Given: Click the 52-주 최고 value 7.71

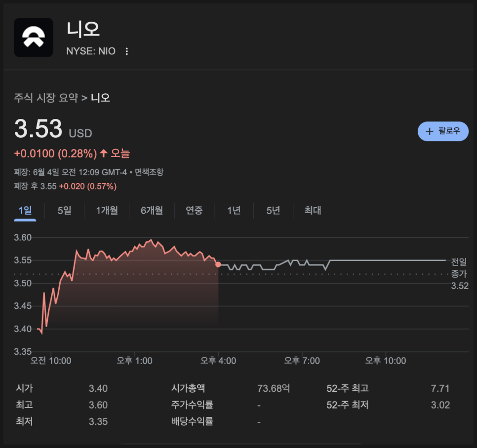Looking at the screenshot, I should 440,388.
